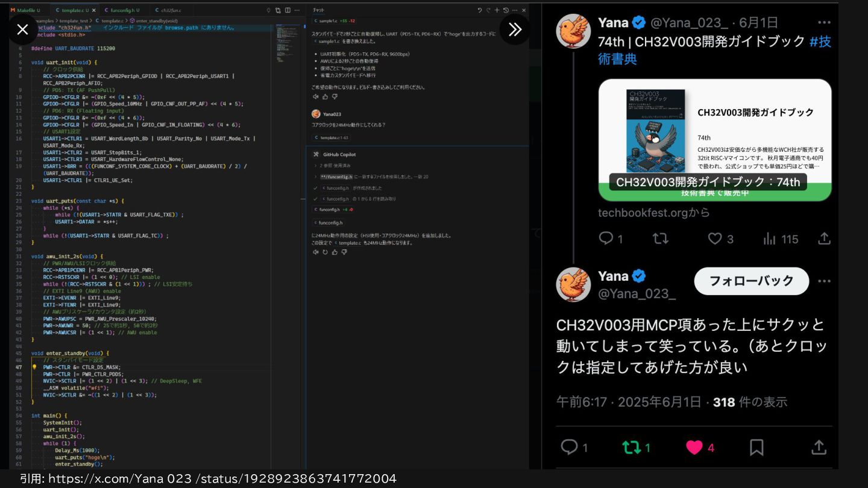This screenshot has height=488, width=868.
Task: Click the citation URL text at the bottom
Action: [x=222, y=479]
